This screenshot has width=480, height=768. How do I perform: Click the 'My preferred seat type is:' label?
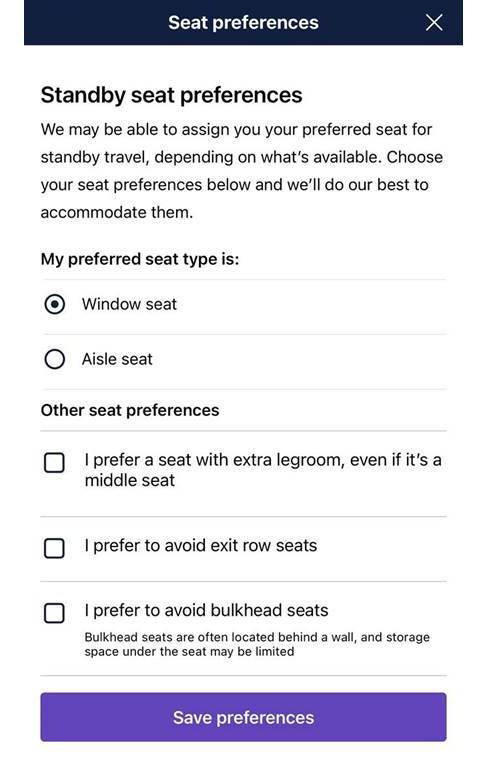click(x=140, y=259)
